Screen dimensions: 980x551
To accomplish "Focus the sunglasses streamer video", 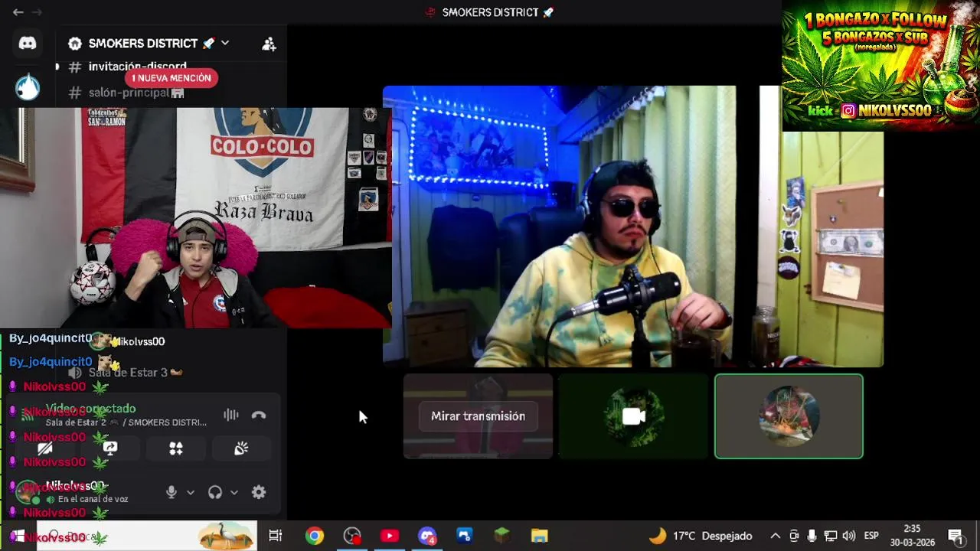I will [x=633, y=227].
